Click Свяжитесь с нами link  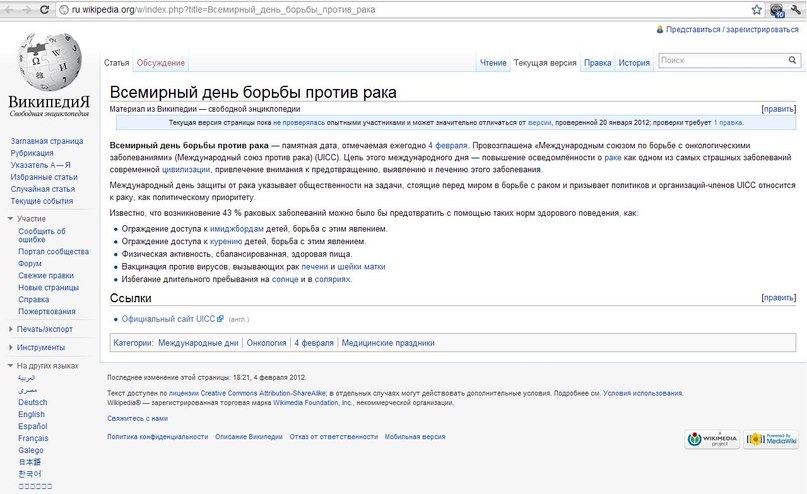pos(137,418)
